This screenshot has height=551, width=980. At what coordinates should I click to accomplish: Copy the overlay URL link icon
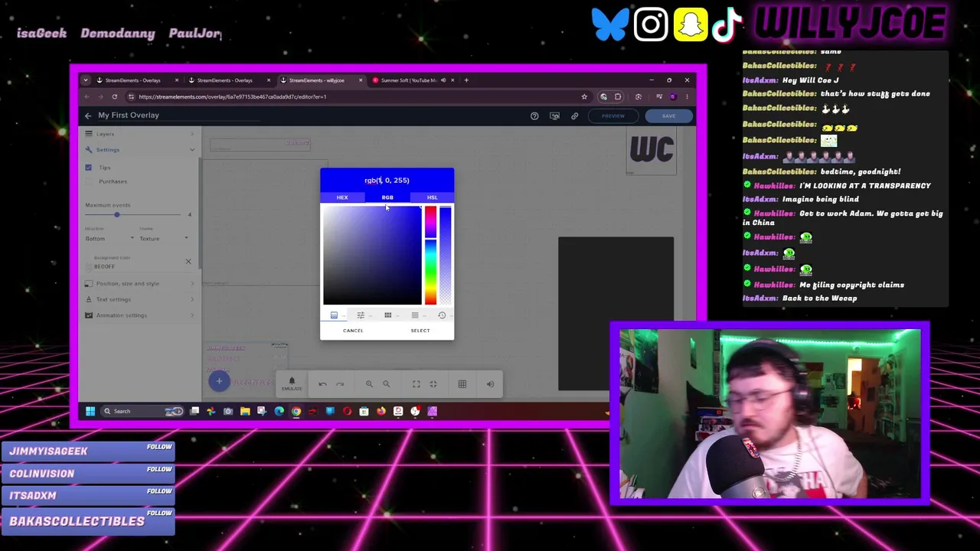coord(574,116)
